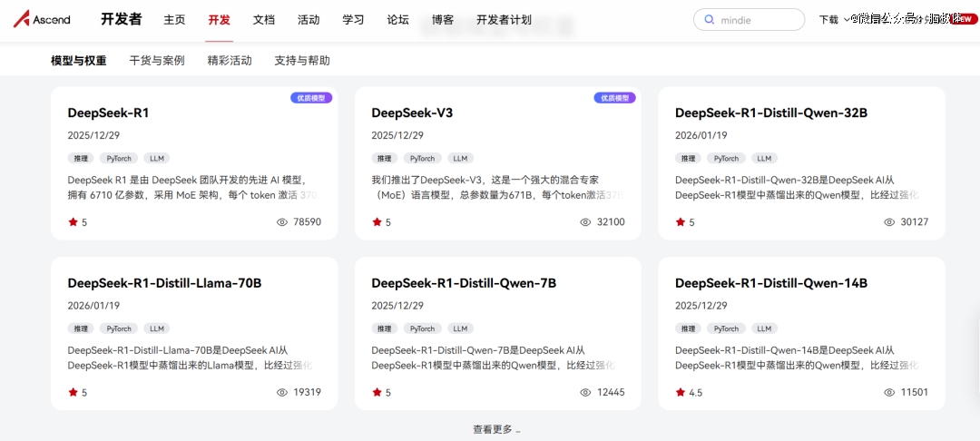Switch to the 支持与帮助 tab

[302, 61]
